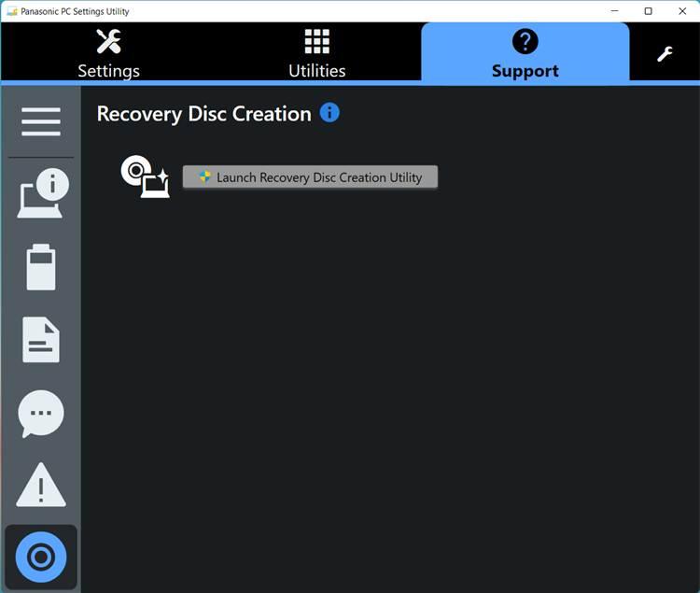700x593 pixels.
Task: Select the recovery disc sidebar icon
Action: (41, 557)
